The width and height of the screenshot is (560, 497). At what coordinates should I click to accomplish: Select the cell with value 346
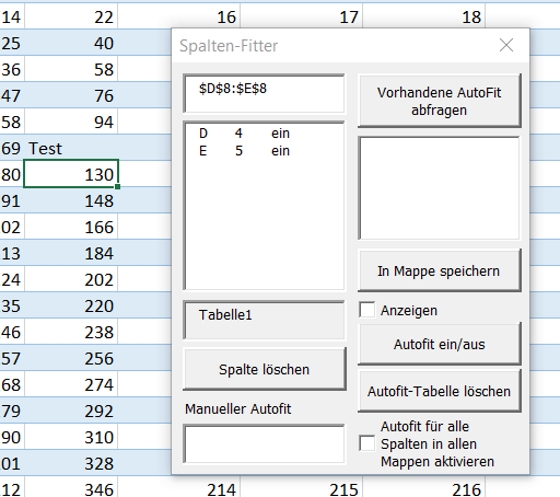click(71, 487)
